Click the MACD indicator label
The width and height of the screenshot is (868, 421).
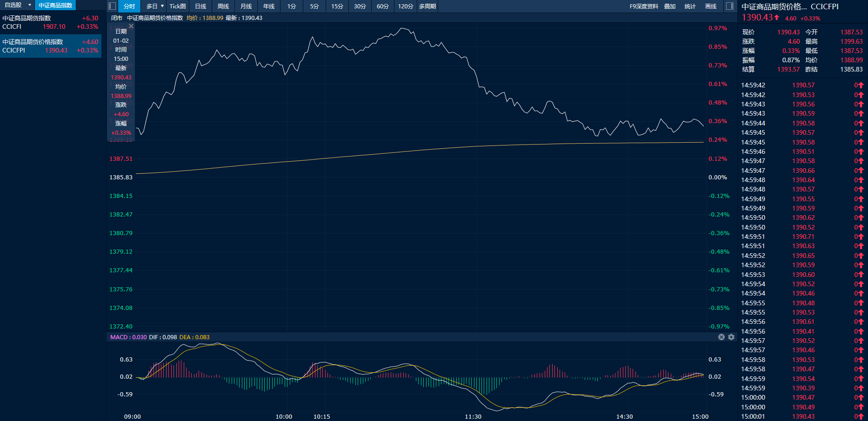[119, 337]
